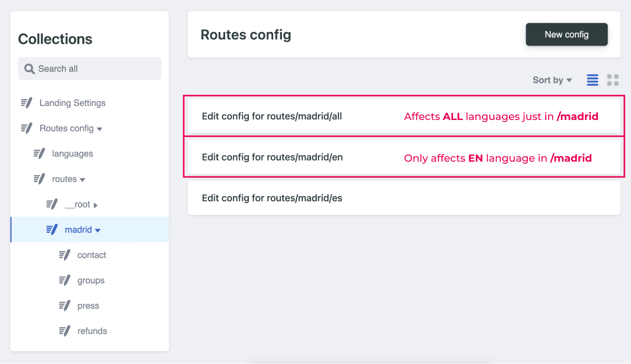Open the Sort by dropdown
This screenshot has height=364, width=631.
tap(552, 80)
